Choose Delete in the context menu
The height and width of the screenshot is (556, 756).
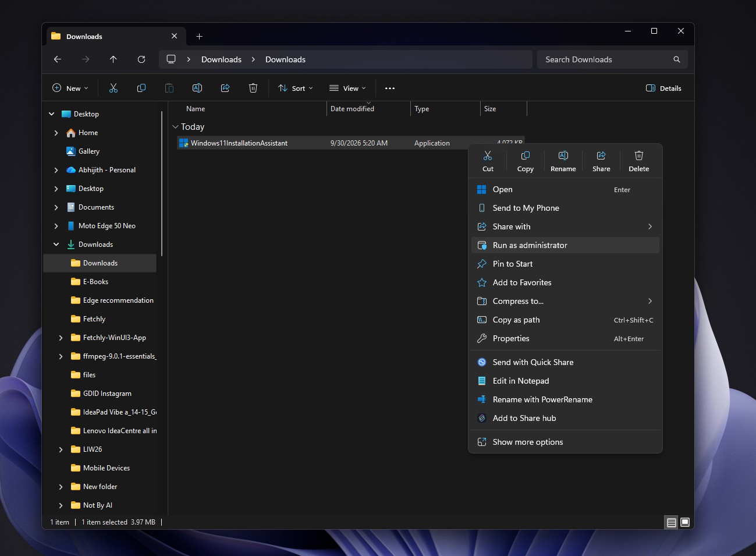[639, 161]
